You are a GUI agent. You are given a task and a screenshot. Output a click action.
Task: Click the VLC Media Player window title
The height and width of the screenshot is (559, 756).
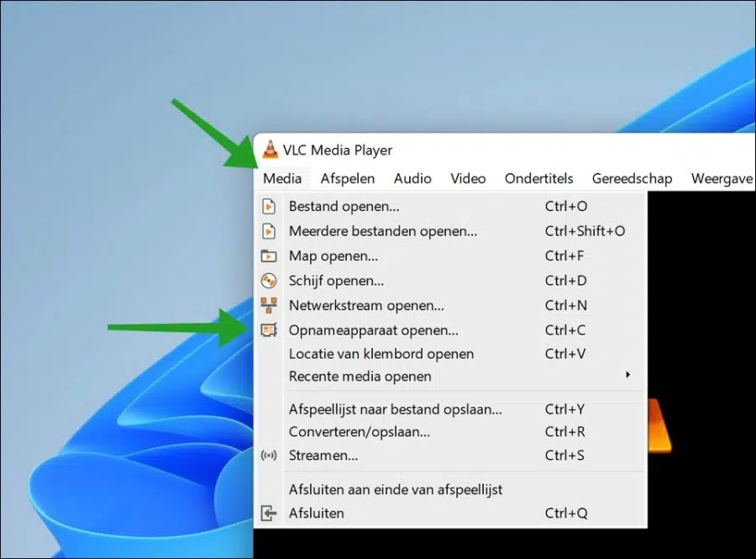pyautogui.click(x=338, y=150)
